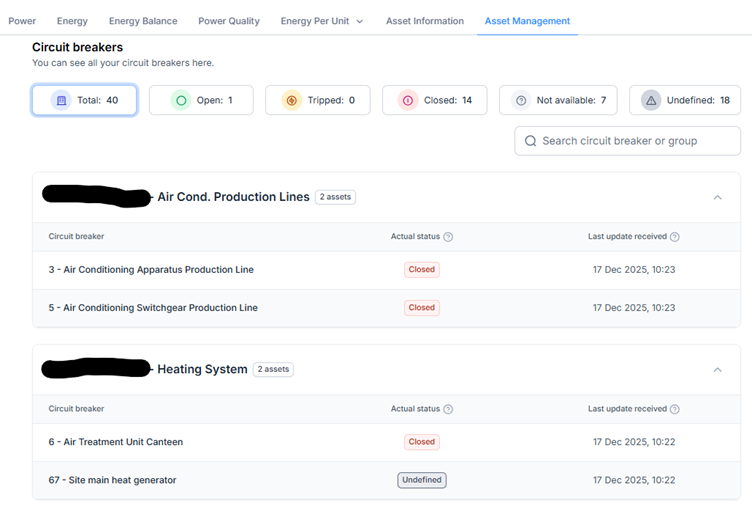752x506 pixels.
Task: Click help icon beside first Actual status
Action: click(x=448, y=237)
